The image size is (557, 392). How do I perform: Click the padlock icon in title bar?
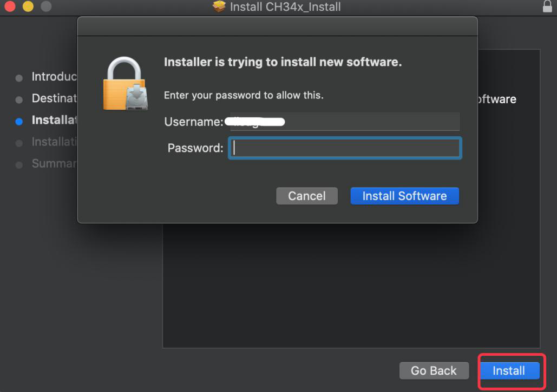click(547, 6)
